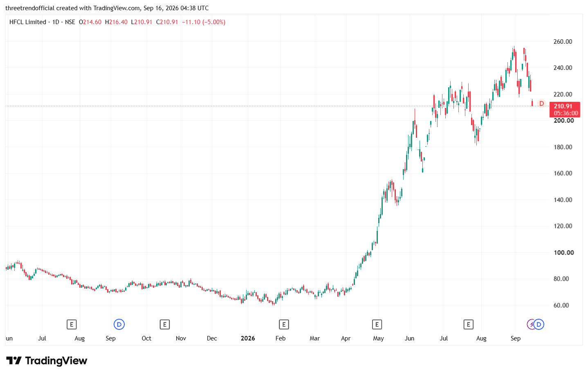Click the open value O214.60
The image size is (588, 376).
(90, 22)
